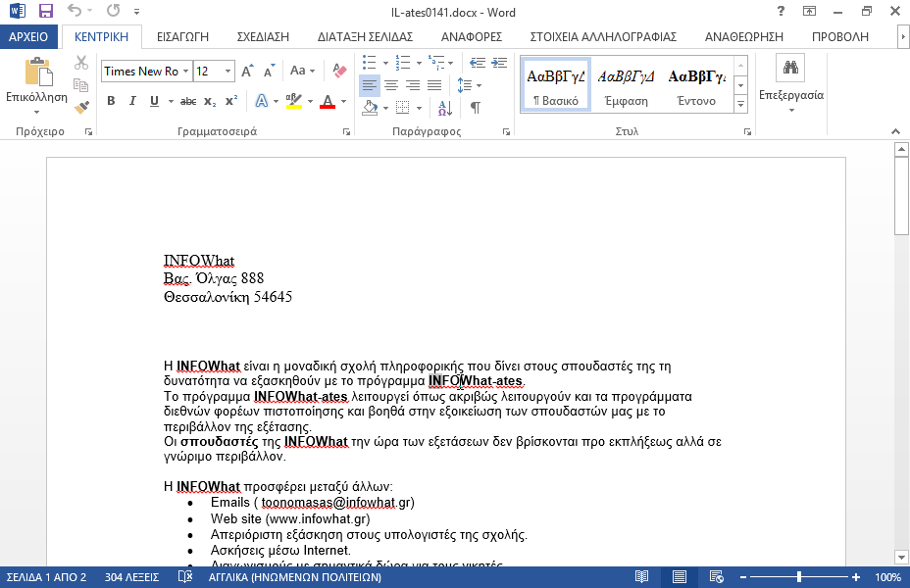Apply the yellow text highlight color
The image size is (910, 588).
[x=294, y=102]
